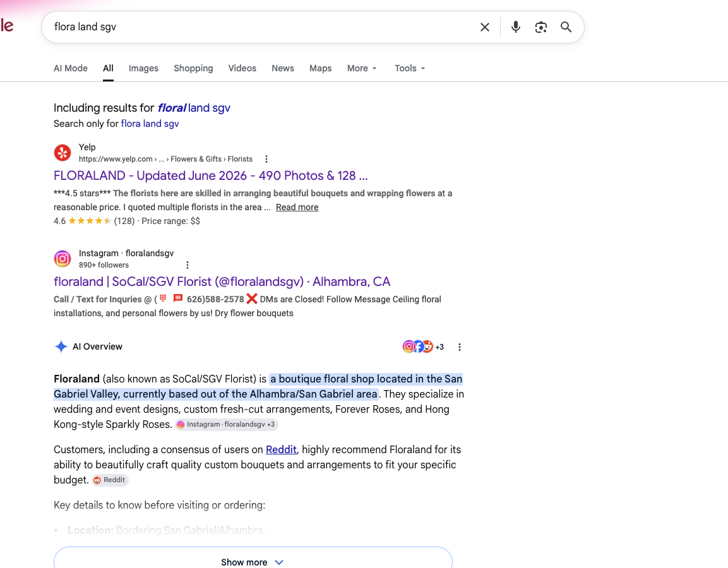Open three-dot menu on Yelp result
This screenshot has height=568, width=728.
[x=266, y=159]
